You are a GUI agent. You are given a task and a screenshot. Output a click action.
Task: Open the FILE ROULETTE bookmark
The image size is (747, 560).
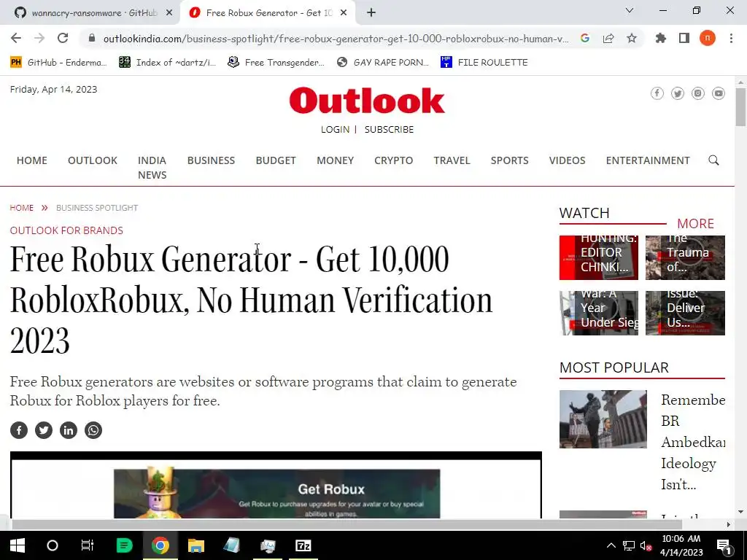484,63
